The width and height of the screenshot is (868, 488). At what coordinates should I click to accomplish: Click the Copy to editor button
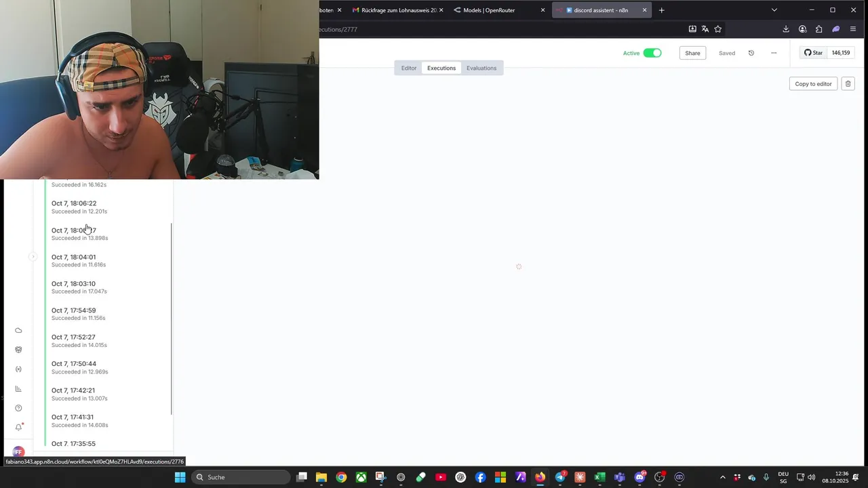pyautogui.click(x=813, y=84)
